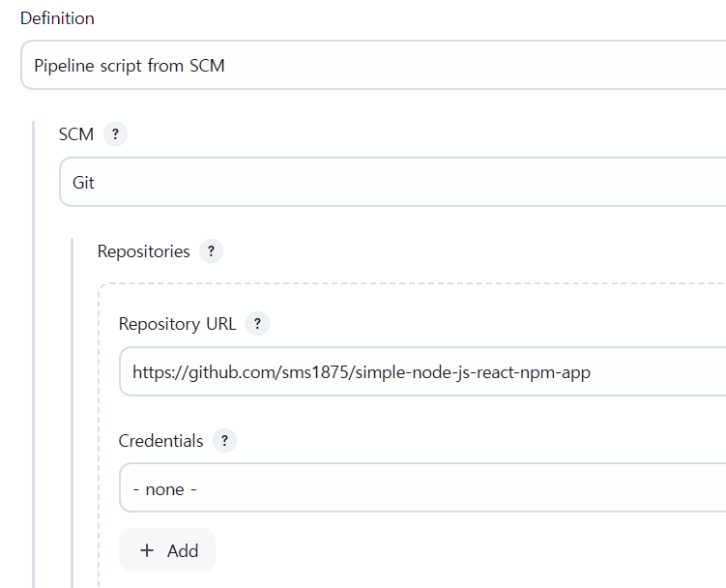
Task: Open the Credentials help question mark
Action: tap(224, 441)
